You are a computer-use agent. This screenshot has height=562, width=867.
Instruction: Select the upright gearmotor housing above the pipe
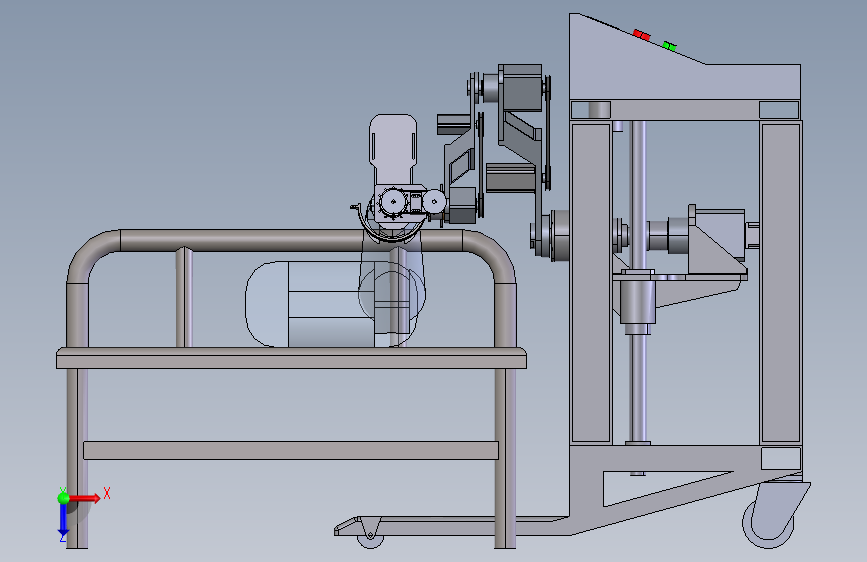tap(393, 149)
